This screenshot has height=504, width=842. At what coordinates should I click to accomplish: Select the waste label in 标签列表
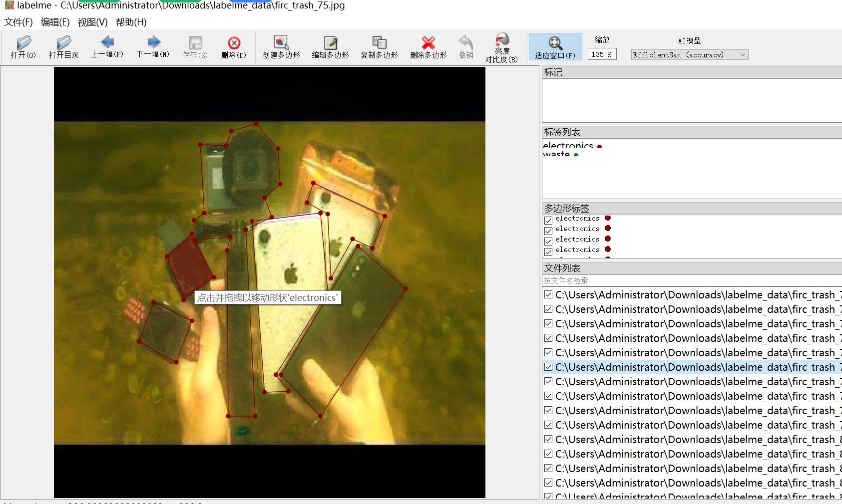click(556, 154)
